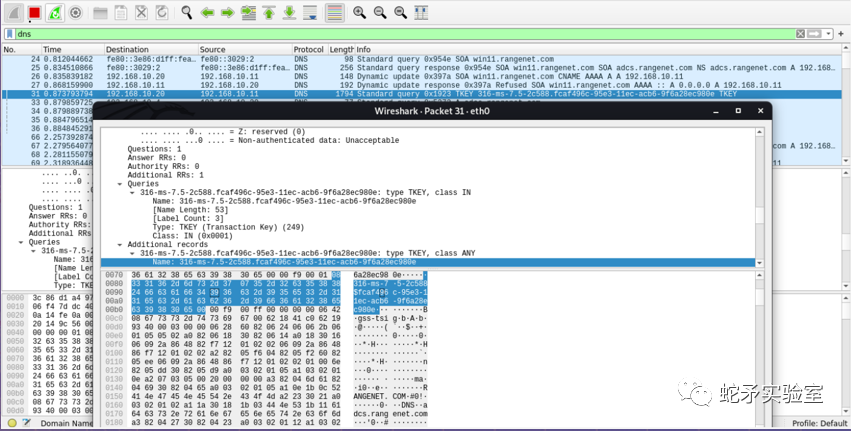
Task: Open a capture file via folder icon
Action: (x=100, y=13)
